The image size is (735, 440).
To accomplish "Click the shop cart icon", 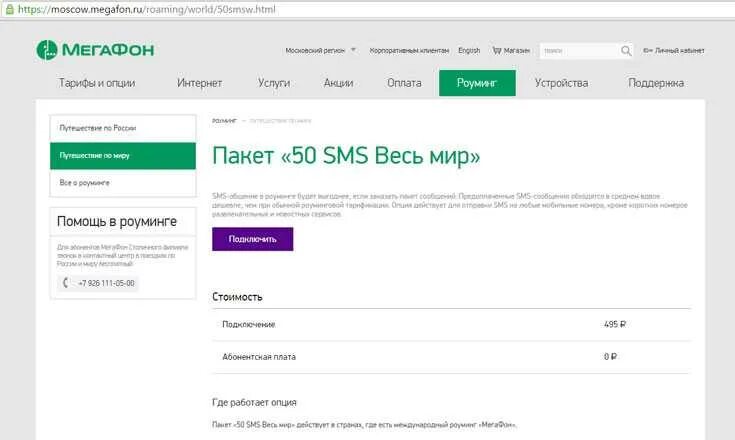I will (x=497, y=50).
